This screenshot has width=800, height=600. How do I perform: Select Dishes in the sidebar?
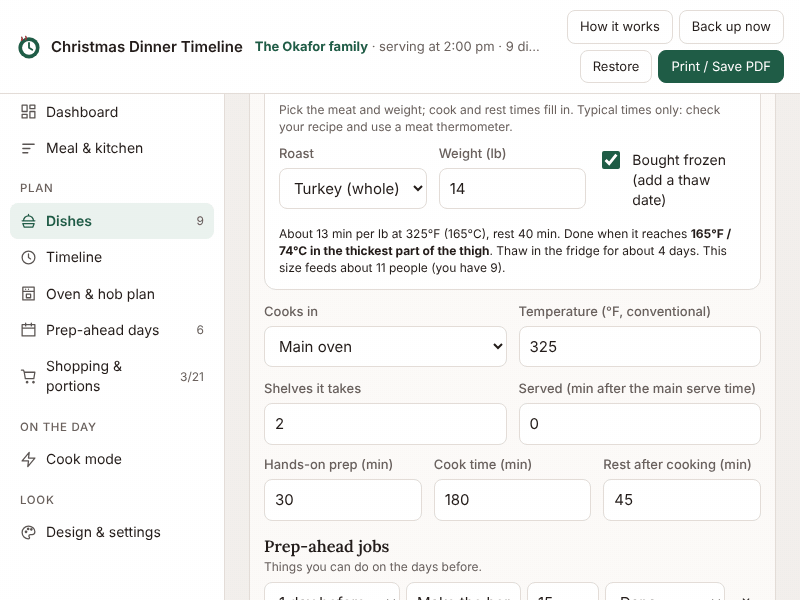(112, 221)
